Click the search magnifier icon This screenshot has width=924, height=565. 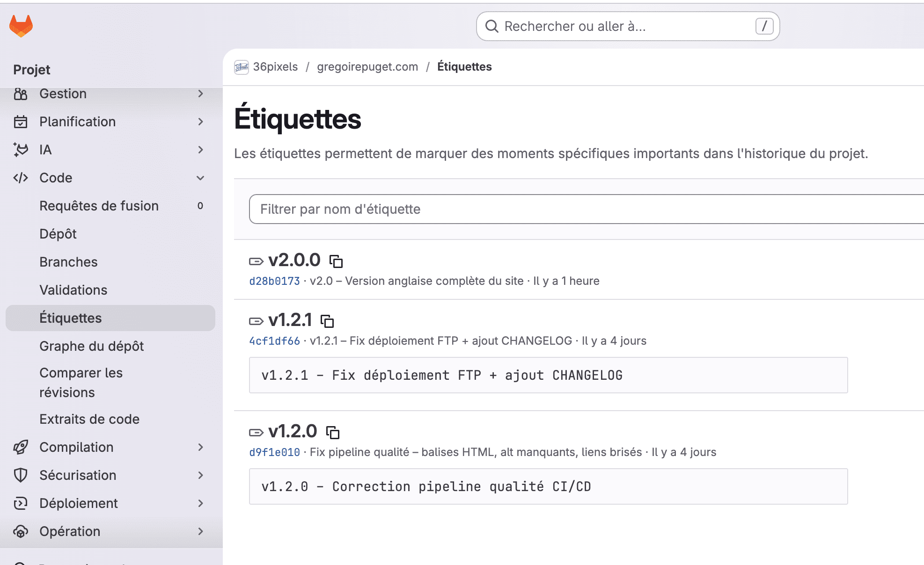tap(491, 26)
